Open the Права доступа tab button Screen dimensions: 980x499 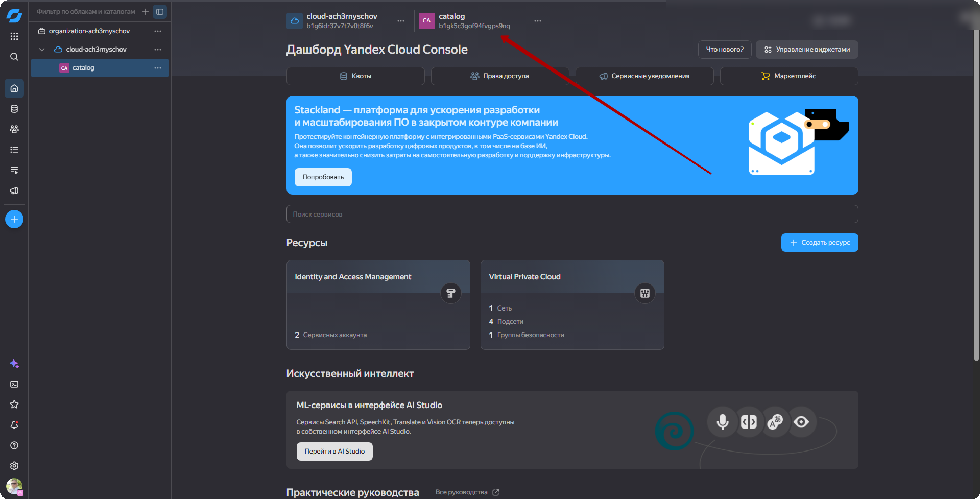(x=499, y=76)
